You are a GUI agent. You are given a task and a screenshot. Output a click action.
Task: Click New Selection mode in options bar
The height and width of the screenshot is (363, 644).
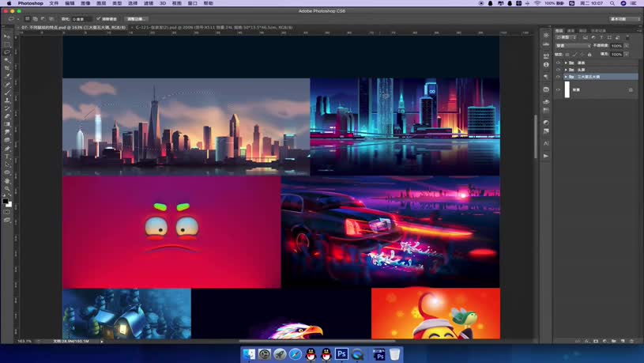coord(27,19)
